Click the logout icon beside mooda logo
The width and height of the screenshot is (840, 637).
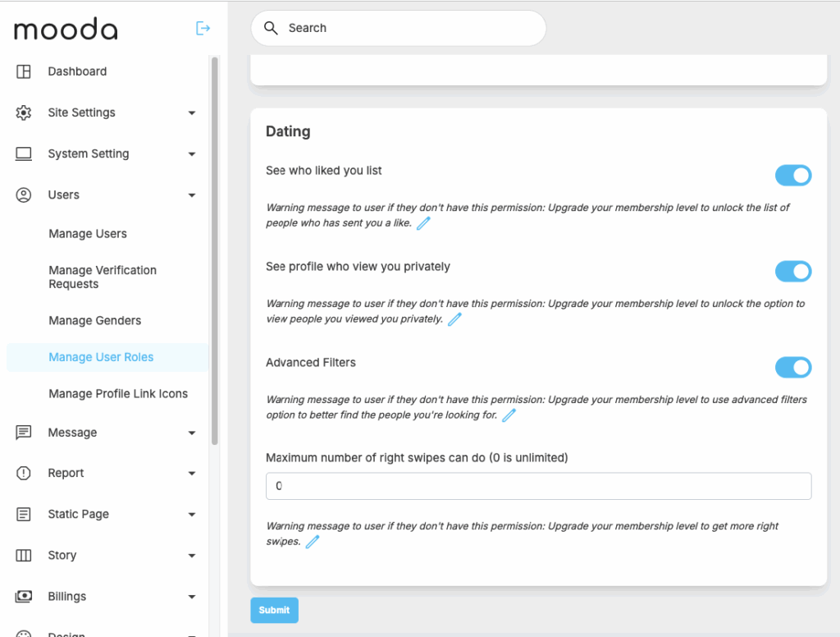tap(203, 29)
